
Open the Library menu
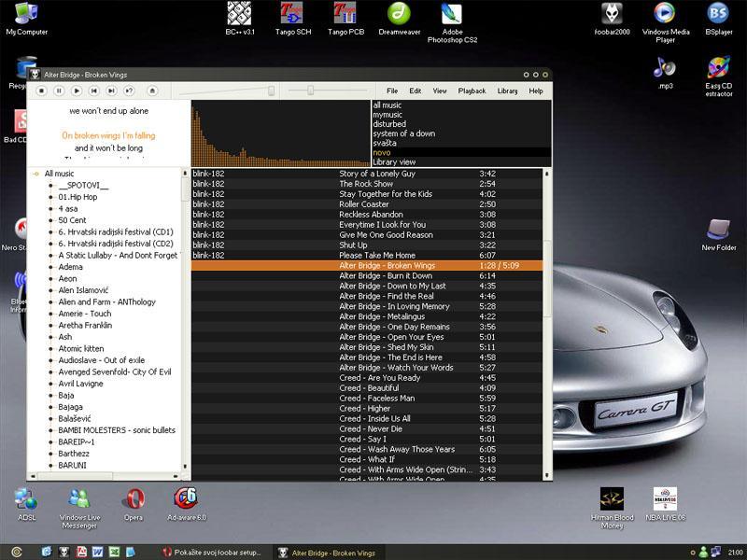pyautogui.click(x=507, y=91)
